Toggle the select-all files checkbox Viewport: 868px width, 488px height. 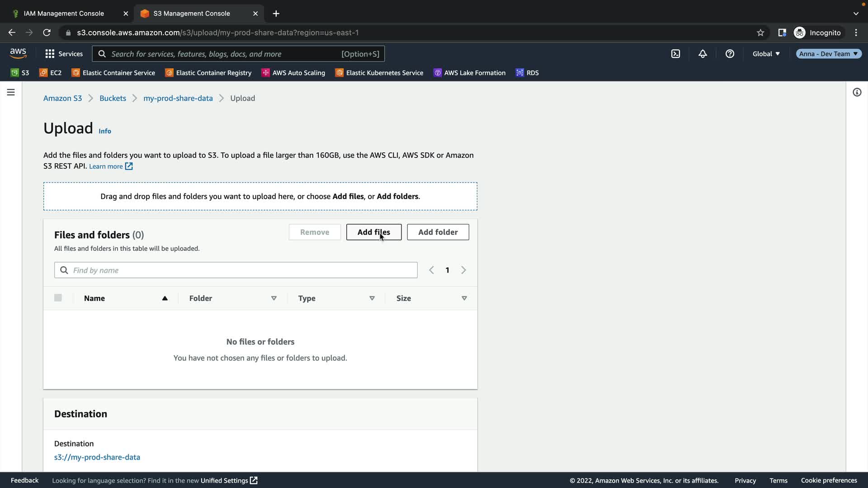(x=58, y=298)
